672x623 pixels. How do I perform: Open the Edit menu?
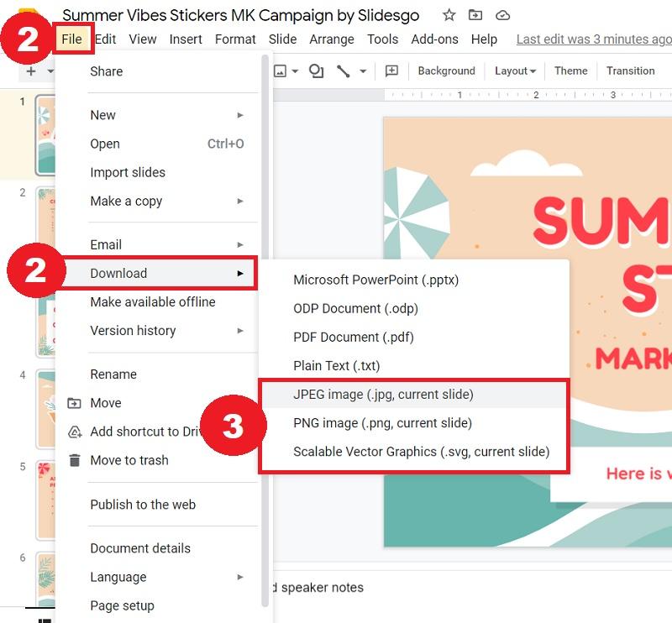pos(106,39)
